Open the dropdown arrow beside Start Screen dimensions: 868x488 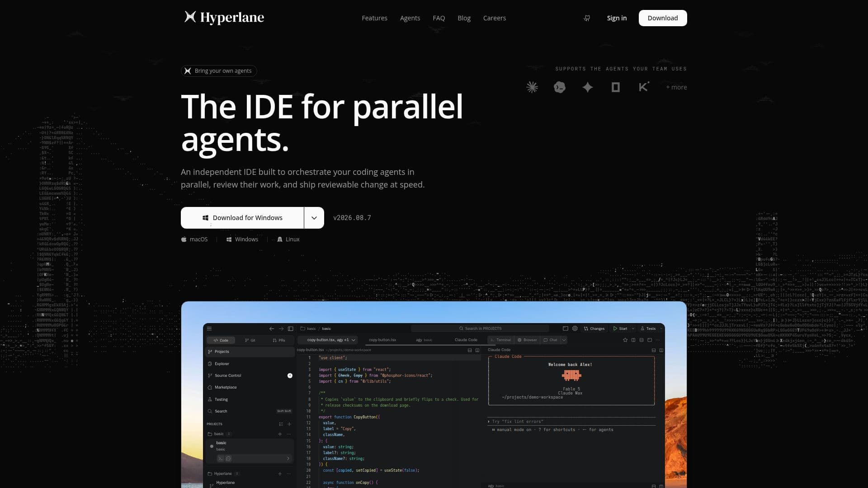coord(633,328)
